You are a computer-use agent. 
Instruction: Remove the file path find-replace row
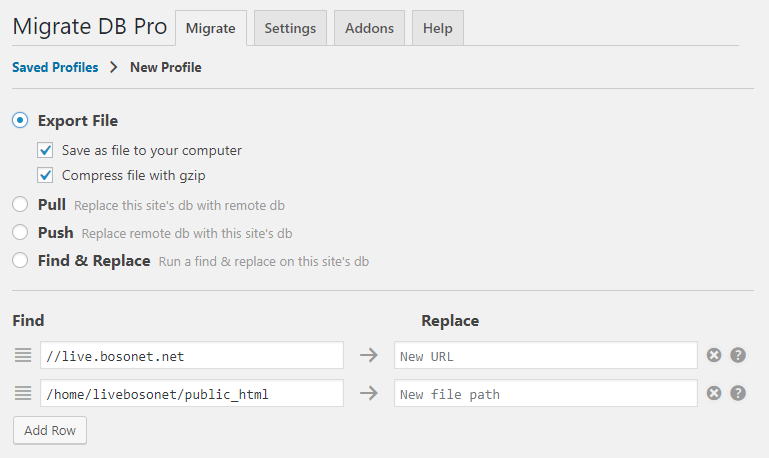point(714,393)
